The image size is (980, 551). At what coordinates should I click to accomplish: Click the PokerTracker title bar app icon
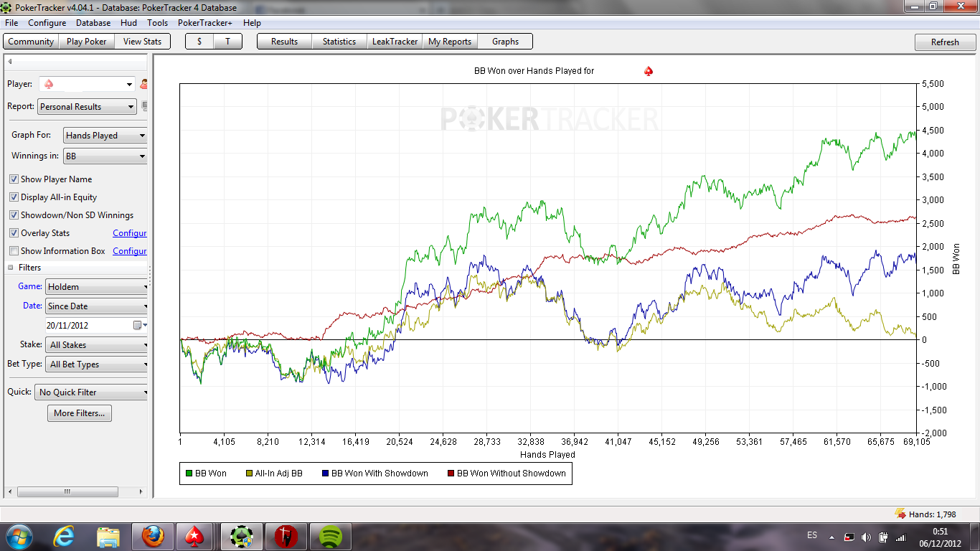click(x=8, y=7)
